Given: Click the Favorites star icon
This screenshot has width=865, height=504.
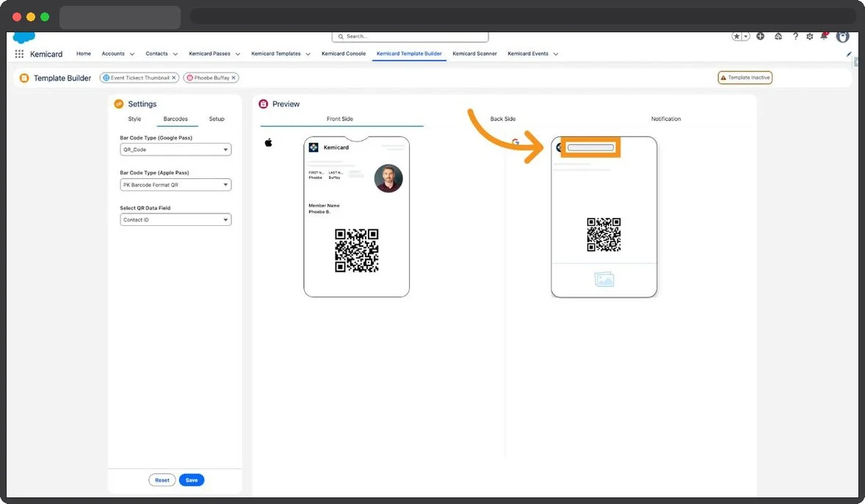Looking at the screenshot, I should pos(736,37).
